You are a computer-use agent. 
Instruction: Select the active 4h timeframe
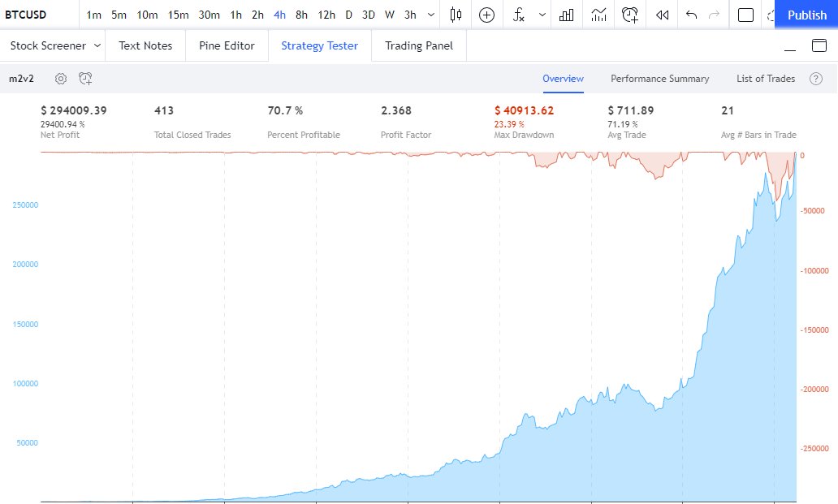point(279,15)
